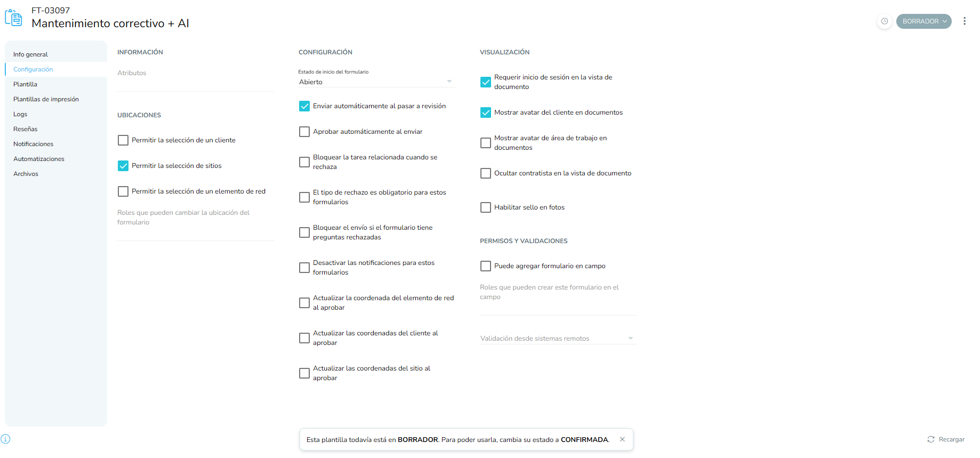Enable Permitir la selección de un cliente

(123, 140)
